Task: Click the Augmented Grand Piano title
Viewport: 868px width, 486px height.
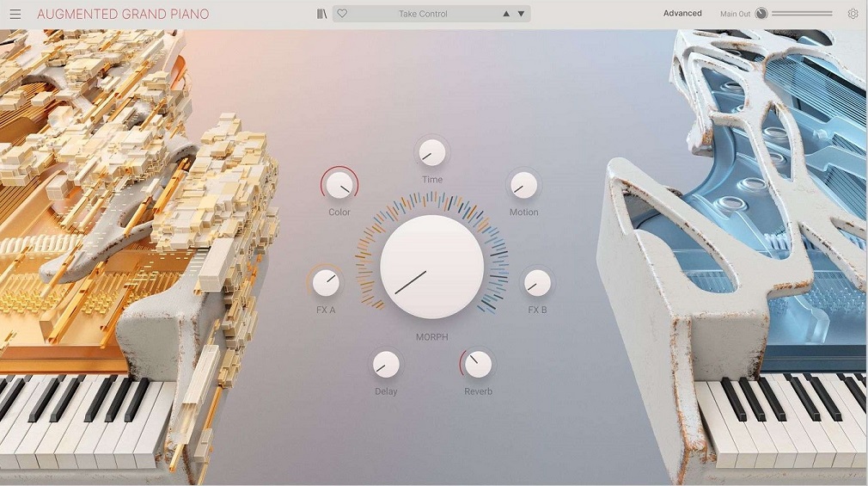Action: coord(123,14)
